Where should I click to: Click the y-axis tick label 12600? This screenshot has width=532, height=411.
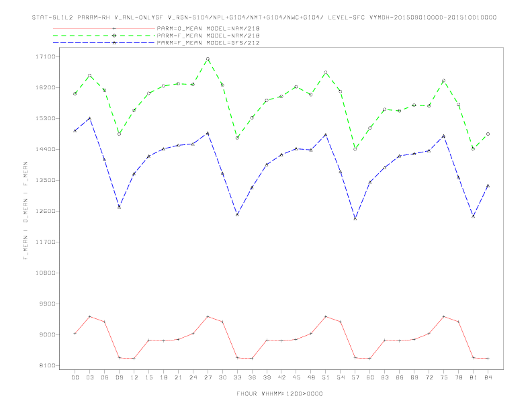coord(46,211)
